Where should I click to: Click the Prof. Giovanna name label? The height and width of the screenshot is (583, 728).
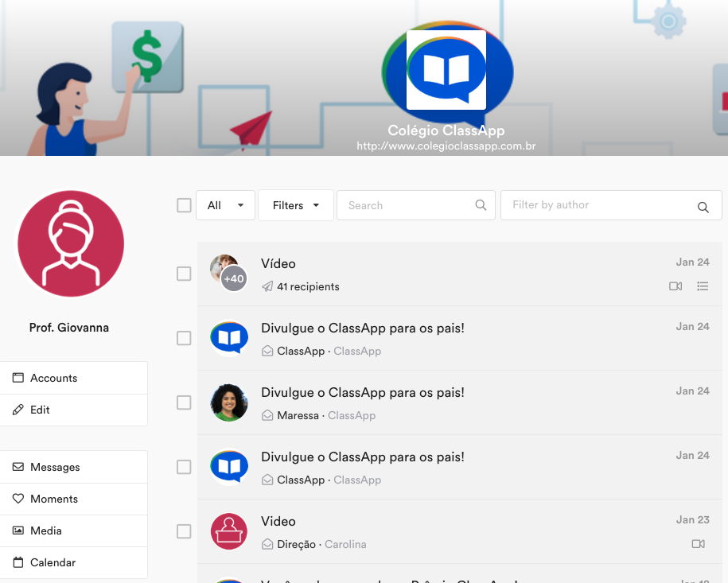(x=69, y=328)
